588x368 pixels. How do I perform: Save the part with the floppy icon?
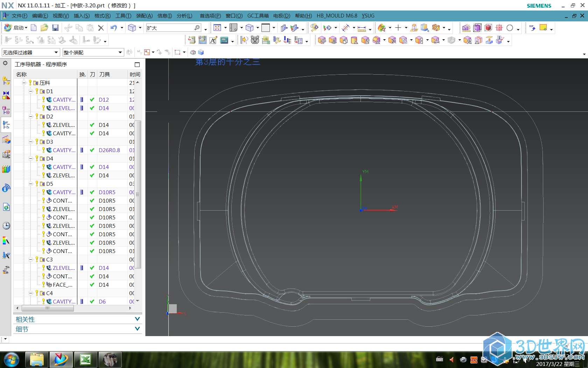55,28
